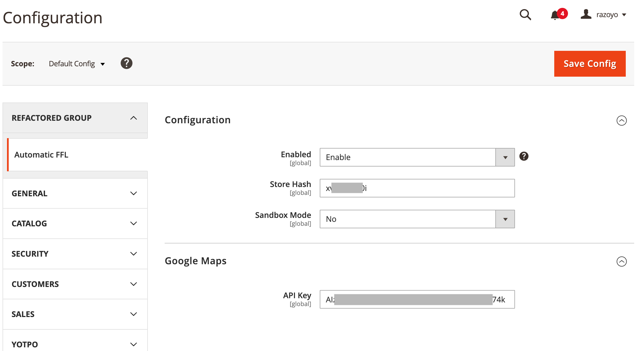Open the Enabled dropdown

pos(417,157)
